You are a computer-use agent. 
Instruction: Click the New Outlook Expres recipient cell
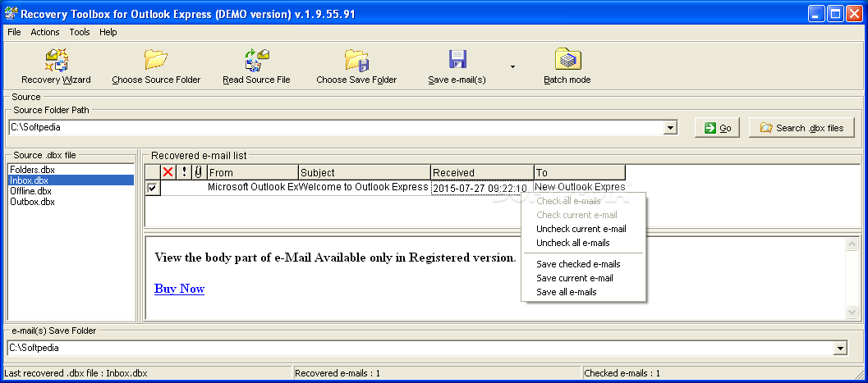point(580,187)
